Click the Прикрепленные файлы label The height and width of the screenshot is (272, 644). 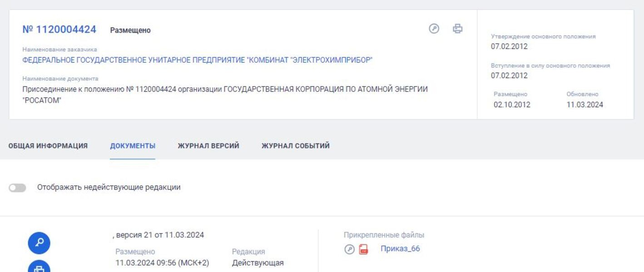tap(384, 235)
